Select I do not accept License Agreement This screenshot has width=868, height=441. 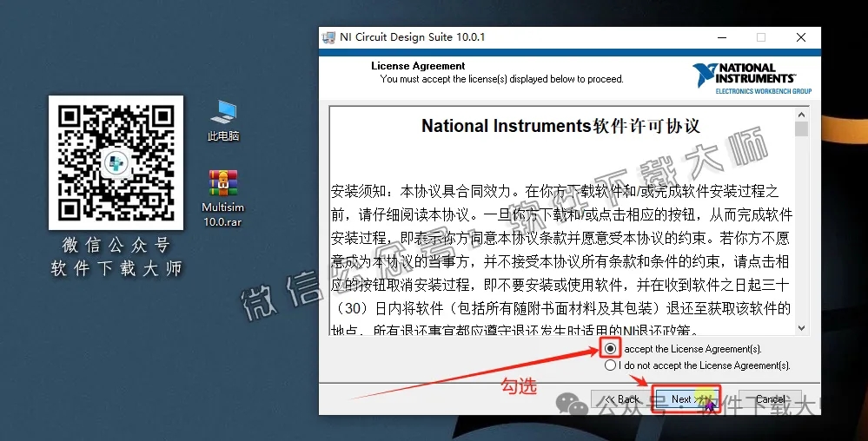610,365
